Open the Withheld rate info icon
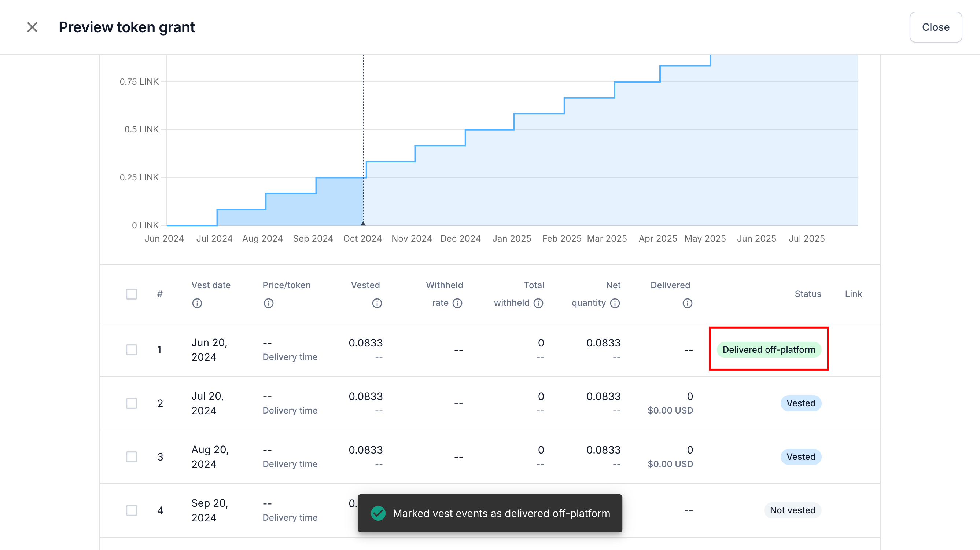Viewport: 980px width, 550px height. click(457, 303)
